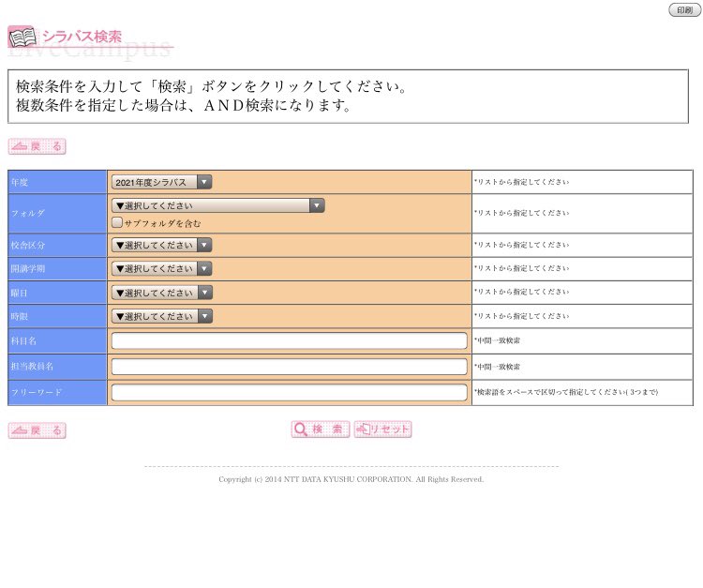703x588 pixels.
Task: Click the フリーワード row label
Action: click(x=37, y=392)
